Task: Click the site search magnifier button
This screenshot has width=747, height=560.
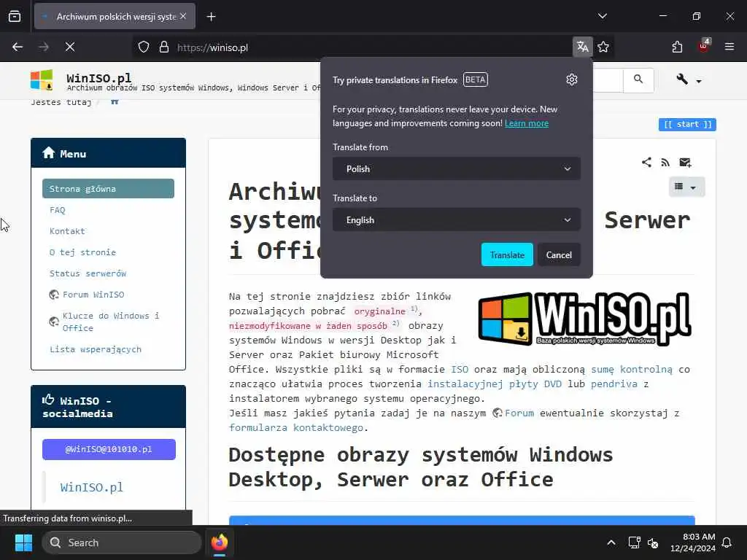Action: 638,79
